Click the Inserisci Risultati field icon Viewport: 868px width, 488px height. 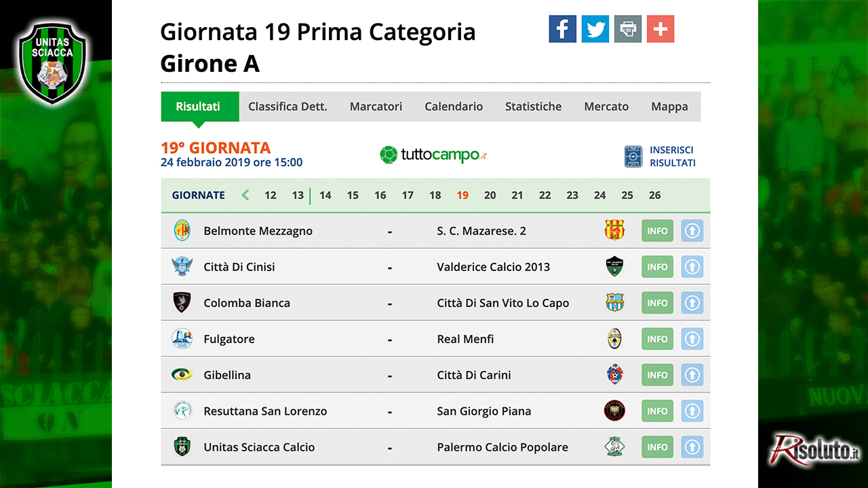pos(633,157)
